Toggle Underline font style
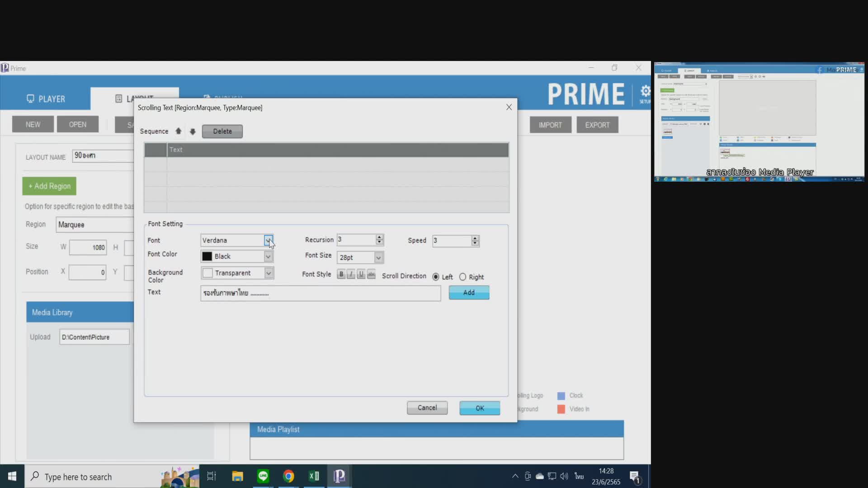Viewport: 868px width, 488px height. 361,274
